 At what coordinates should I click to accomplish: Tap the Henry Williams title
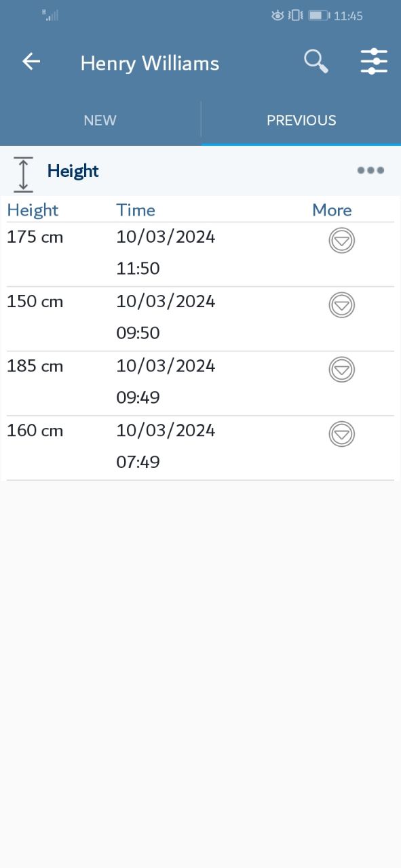(x=150, y=63)
